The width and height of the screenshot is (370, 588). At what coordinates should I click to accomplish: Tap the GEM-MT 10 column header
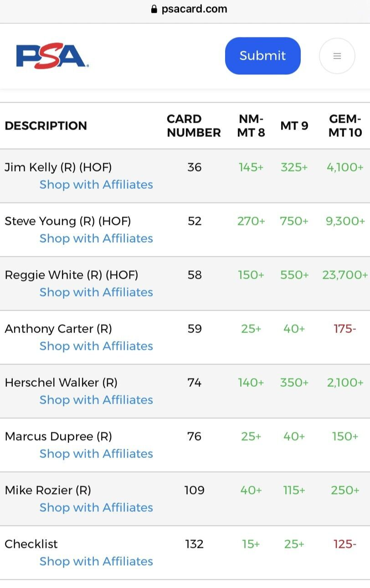(345, 126)
